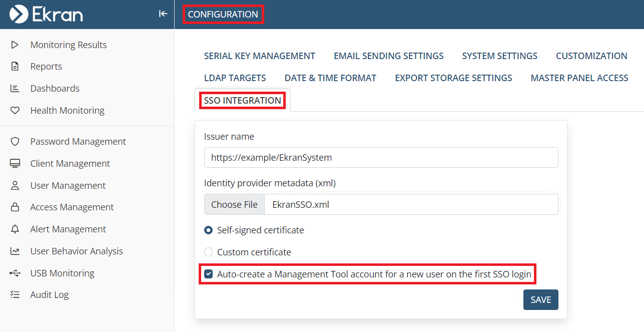The height and width of the screenshot is (332, 644).
Task: Switch to Email Sending Settings tab
Action: (388, 56)
